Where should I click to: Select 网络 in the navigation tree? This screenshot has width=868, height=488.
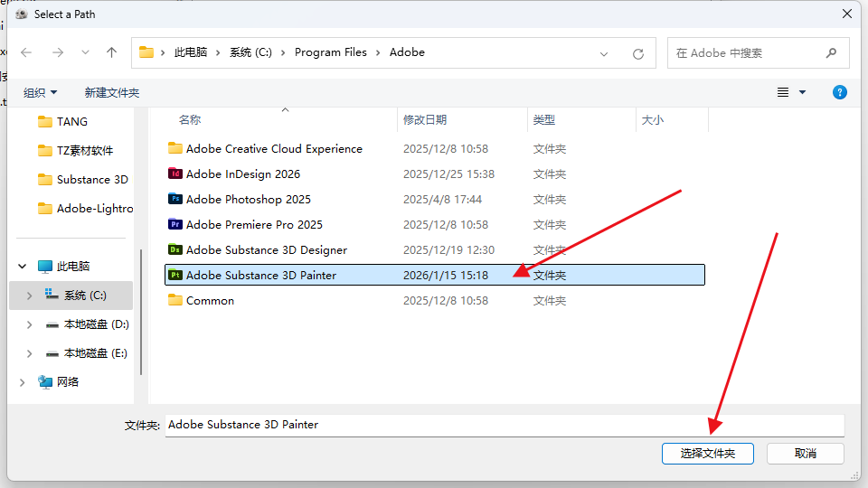[x=58, y=381]
